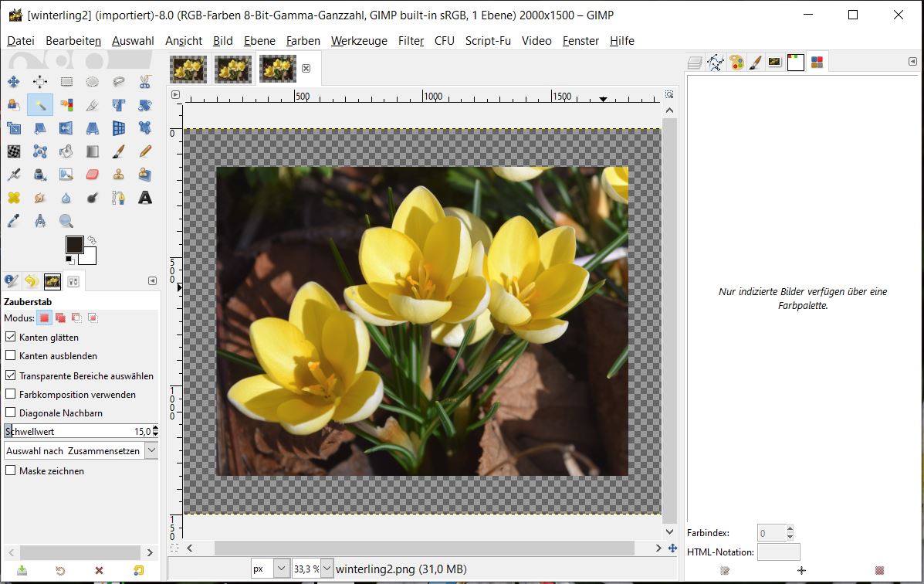
Task: Switch to the Layers dock tab
Action: coord(695,63)
